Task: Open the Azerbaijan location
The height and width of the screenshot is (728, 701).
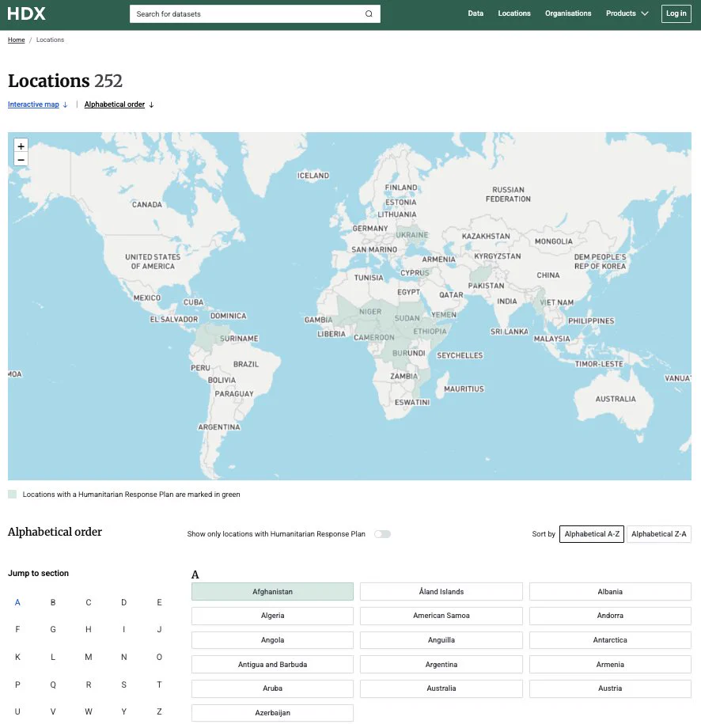Action: click(x=272, y=713)
